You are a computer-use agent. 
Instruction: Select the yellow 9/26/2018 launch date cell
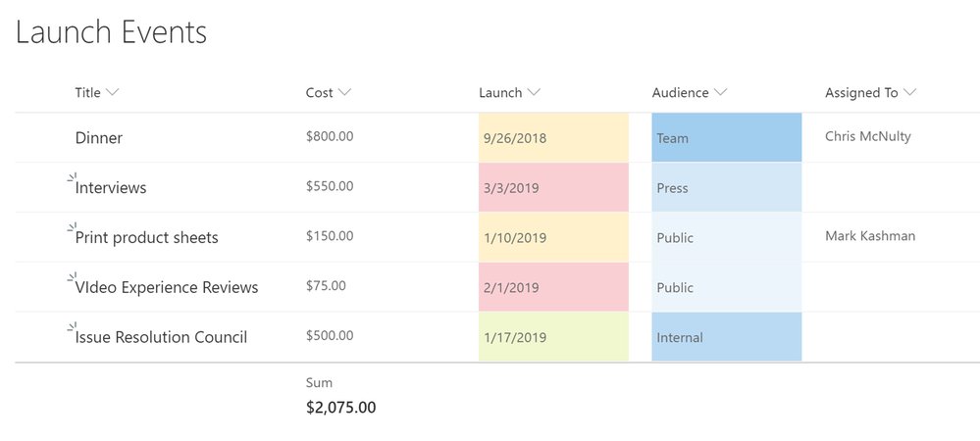[553, 137]
